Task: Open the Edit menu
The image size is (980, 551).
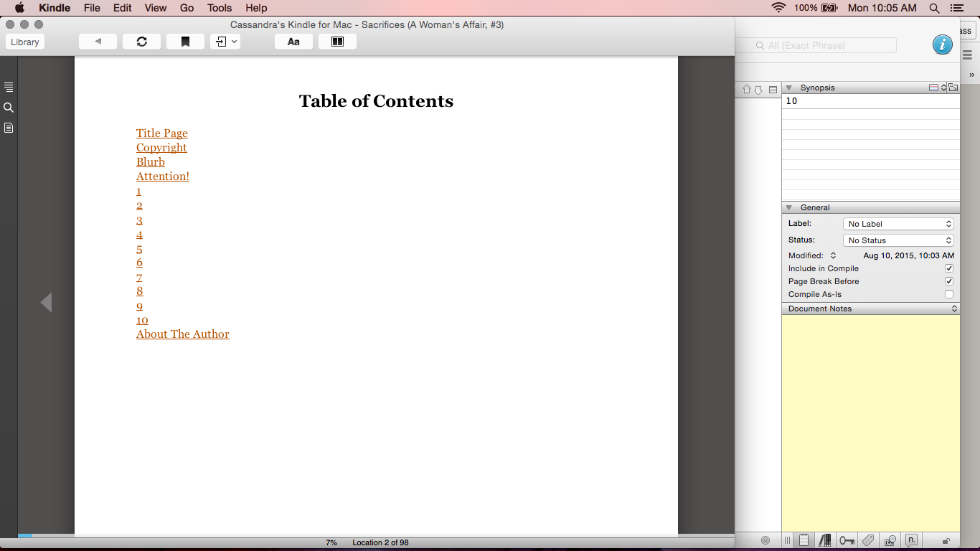Action: tap(123, 8)
